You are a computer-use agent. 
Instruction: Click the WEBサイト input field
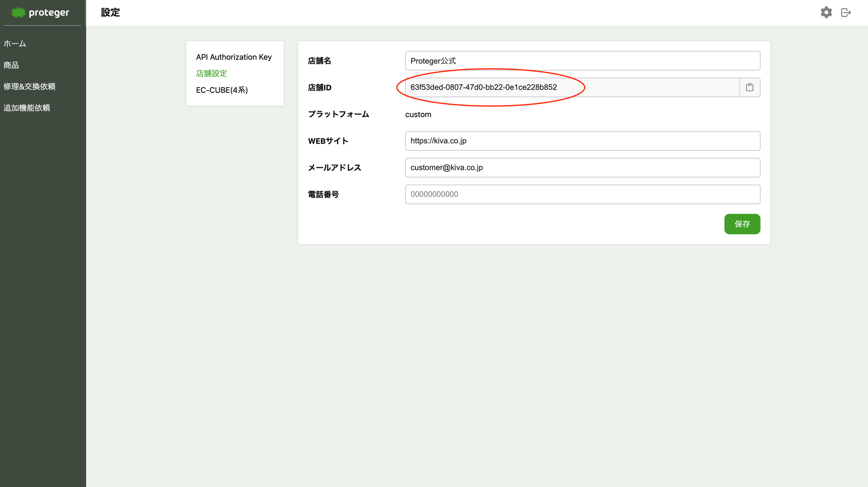582,141
